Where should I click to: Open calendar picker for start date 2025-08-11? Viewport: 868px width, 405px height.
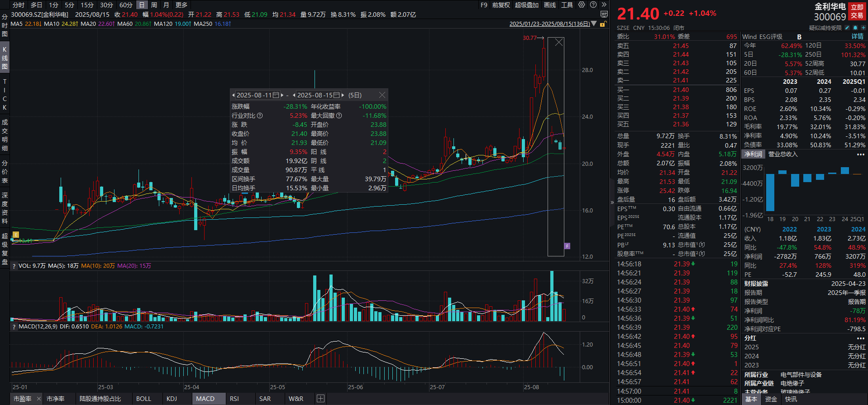tap(276, 95)
